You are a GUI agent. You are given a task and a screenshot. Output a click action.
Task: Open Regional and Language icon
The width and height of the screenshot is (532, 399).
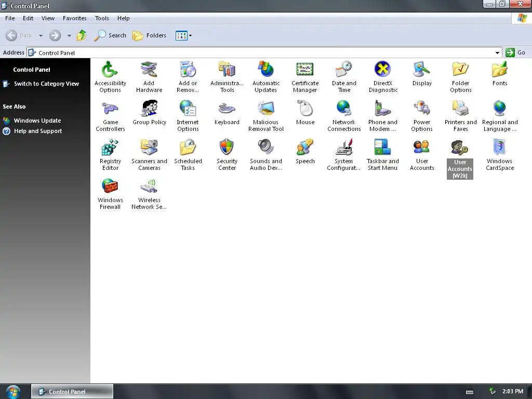(499, 116)
